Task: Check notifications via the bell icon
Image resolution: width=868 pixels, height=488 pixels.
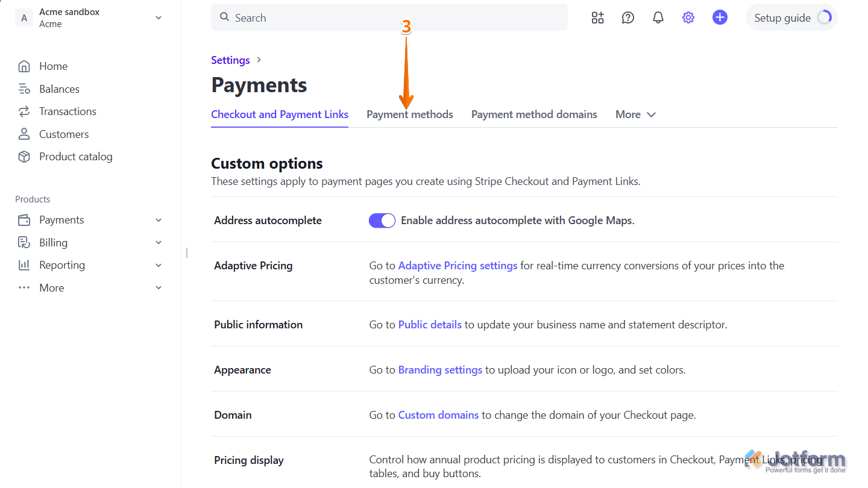Action: click(658, 17)
